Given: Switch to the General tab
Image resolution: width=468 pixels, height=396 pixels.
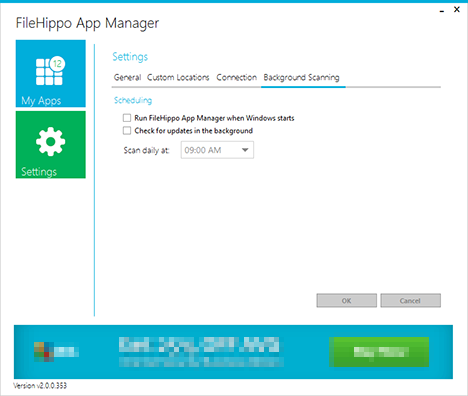Looking at the screenshot, I should pyautogui.click(x=127, y=77).
